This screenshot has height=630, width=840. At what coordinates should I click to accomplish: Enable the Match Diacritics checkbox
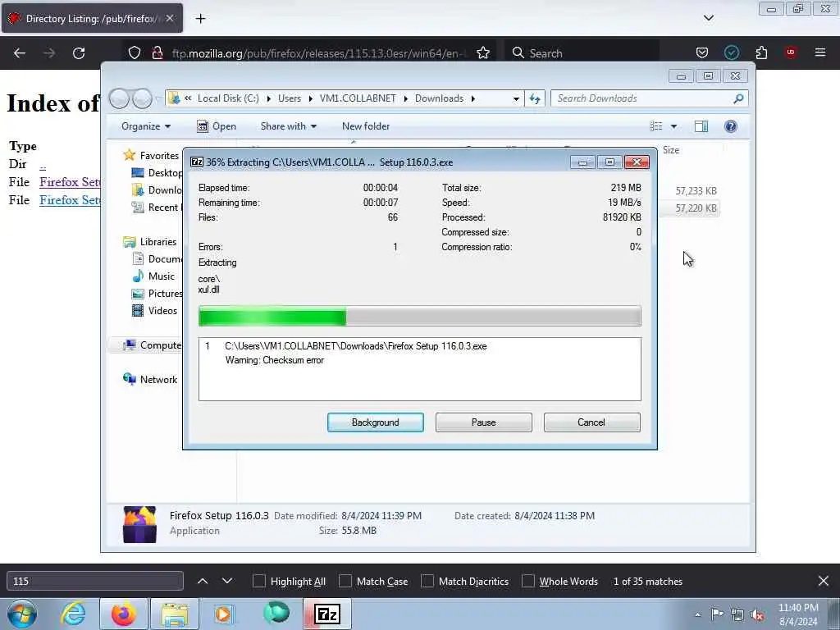click(427, 582)
